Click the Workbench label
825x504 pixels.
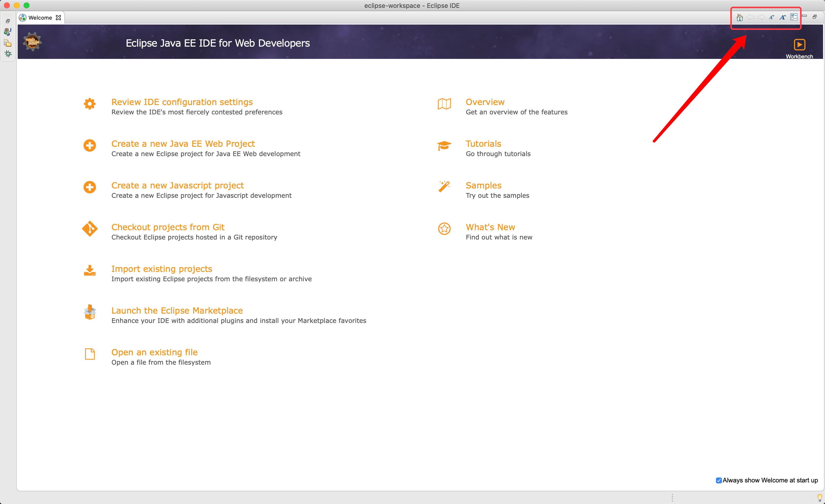(799, 56)
